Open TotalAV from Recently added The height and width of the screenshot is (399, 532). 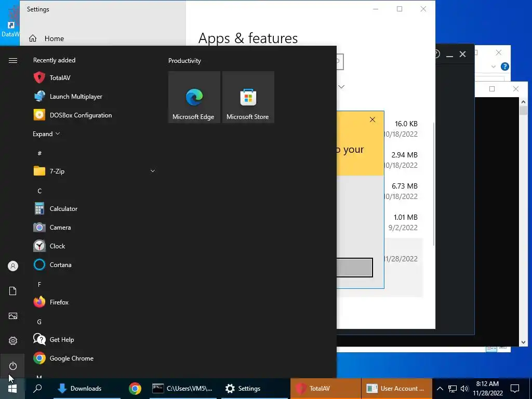pyautogui.click(x=94, y=78)
